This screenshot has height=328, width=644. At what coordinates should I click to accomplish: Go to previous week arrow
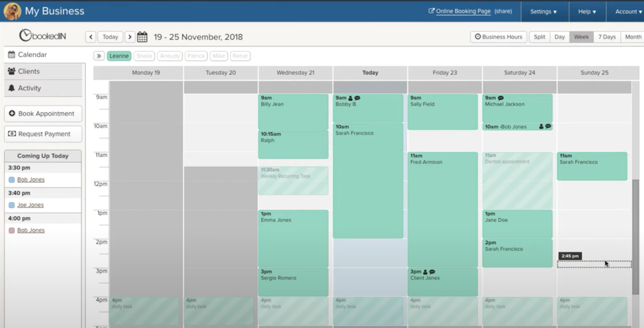pyautogui.click(x=91, y=37)
